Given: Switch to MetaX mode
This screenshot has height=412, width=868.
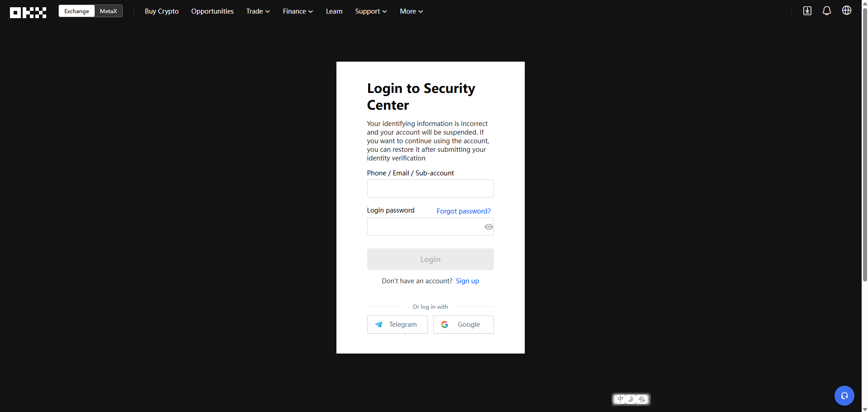Looking at the screenshot, I should point(108,11).
